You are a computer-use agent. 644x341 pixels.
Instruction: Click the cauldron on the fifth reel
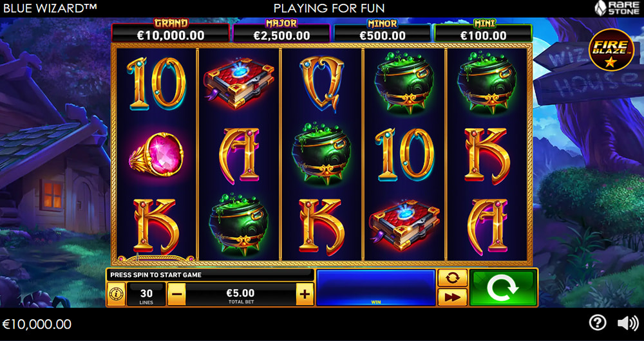click(x=487, y=84)
